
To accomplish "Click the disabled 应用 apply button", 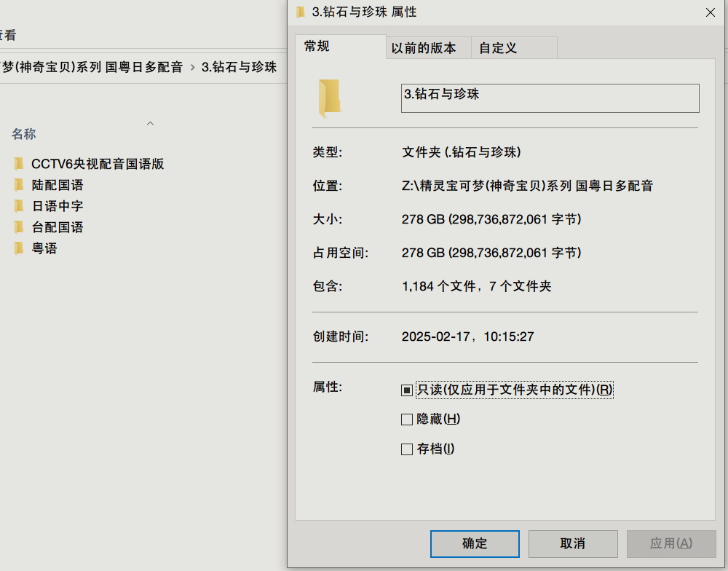I will point(670,543).
